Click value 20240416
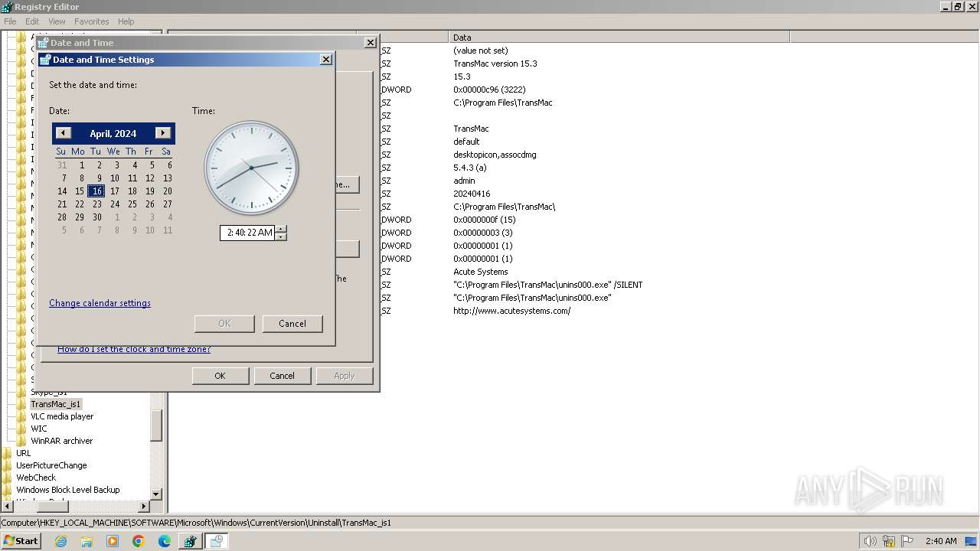 click(472, 194)
